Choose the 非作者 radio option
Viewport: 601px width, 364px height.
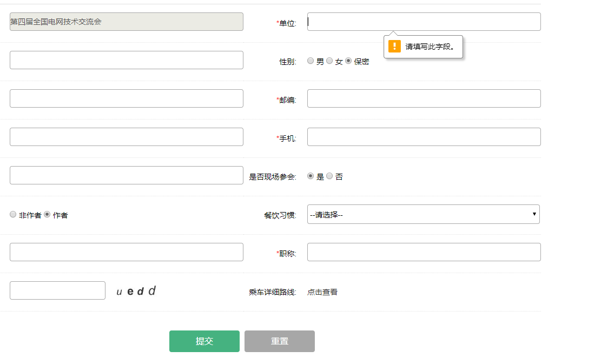tap(13, 214)
